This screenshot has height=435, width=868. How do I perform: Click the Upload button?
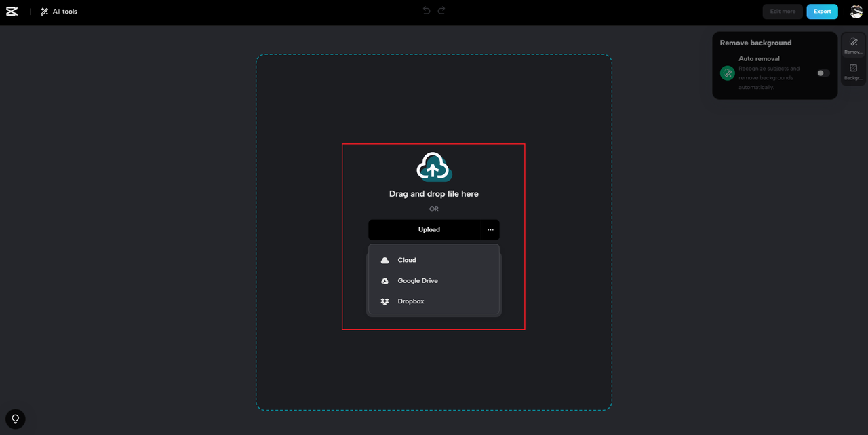425,230
